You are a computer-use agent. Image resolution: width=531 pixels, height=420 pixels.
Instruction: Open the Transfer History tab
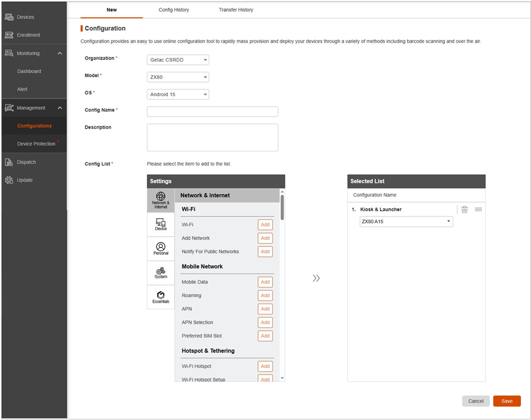pos(236,10)
